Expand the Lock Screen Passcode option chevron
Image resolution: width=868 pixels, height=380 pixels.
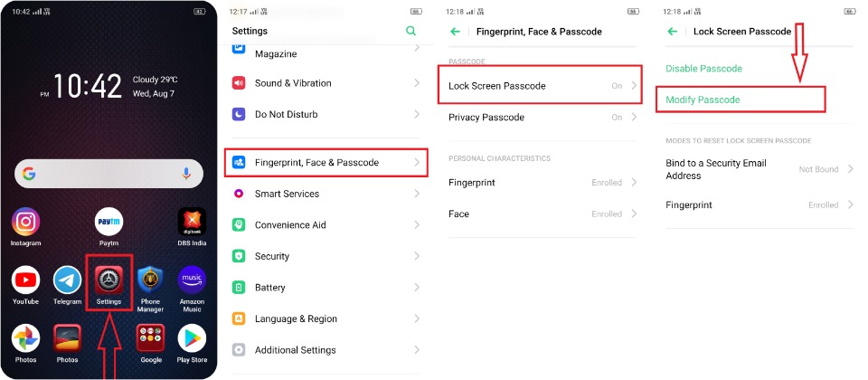coord(634,86)
